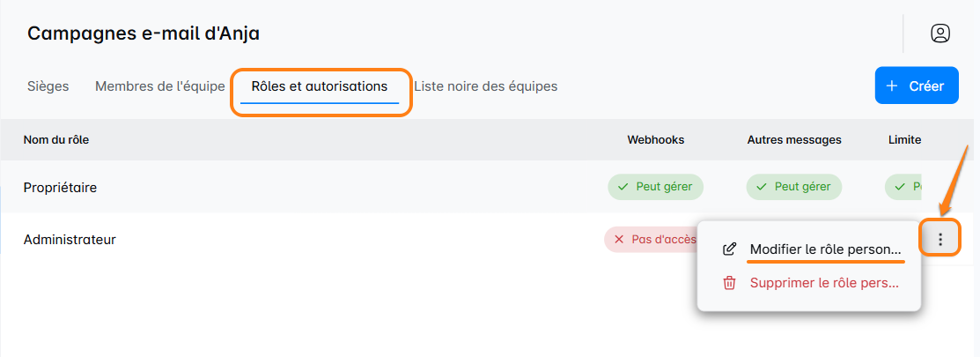Screen dimensions: 980x357
Task: Click the Webhooks column header
Action: point(655,139)
